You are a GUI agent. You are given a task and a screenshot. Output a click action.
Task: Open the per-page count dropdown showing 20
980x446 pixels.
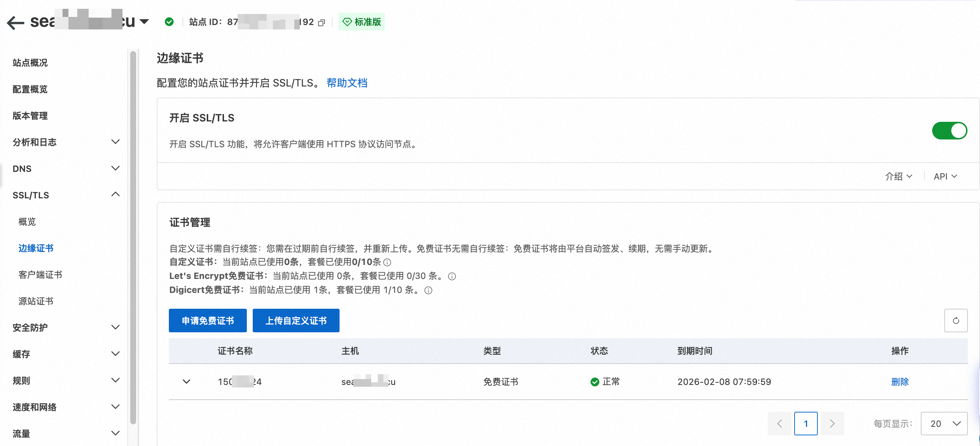click(944, 423)
